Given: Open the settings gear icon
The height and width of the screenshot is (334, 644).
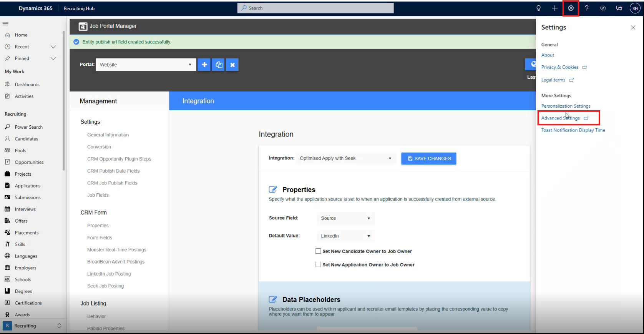Looking at the screenshot, I should point(571,8).
